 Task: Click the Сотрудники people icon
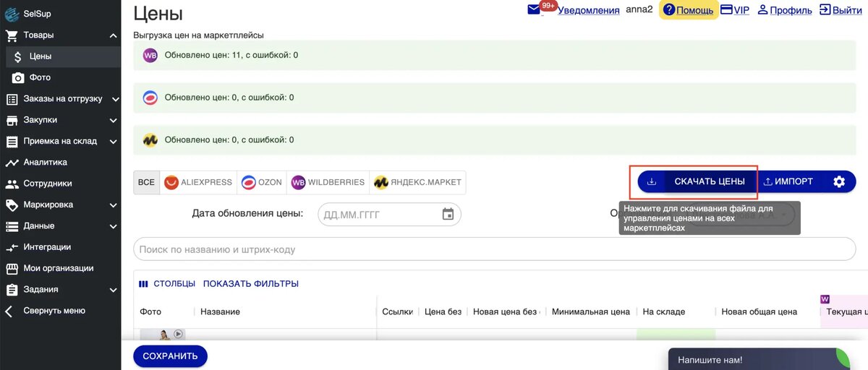(x=12, y=184)
